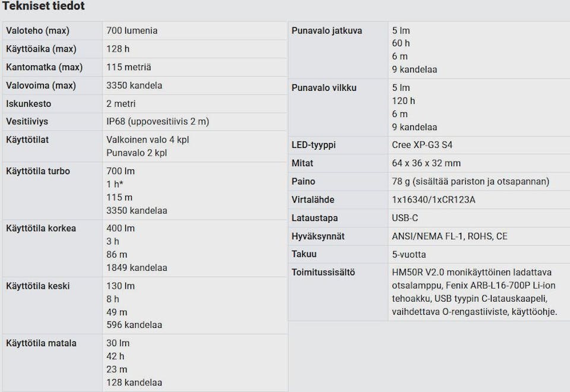Click the "3350 kandela" intensity value
This screenshot has height=392, width=570.
(134, 86)
